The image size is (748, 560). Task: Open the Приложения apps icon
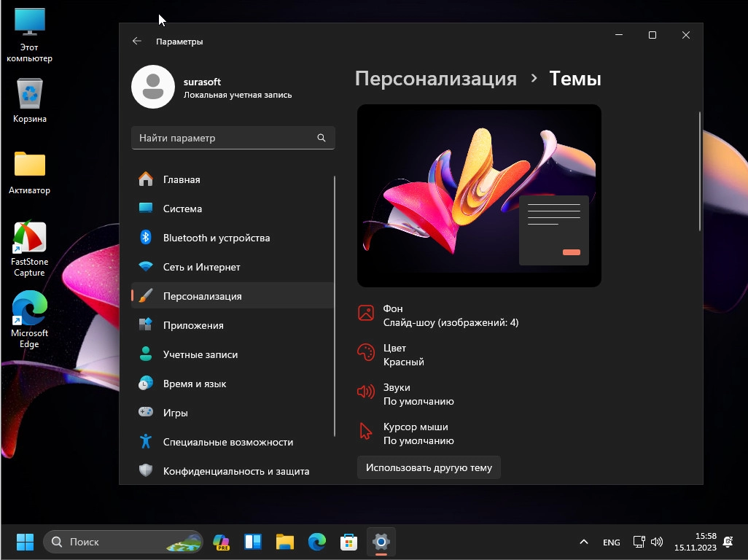click(146, 324)
